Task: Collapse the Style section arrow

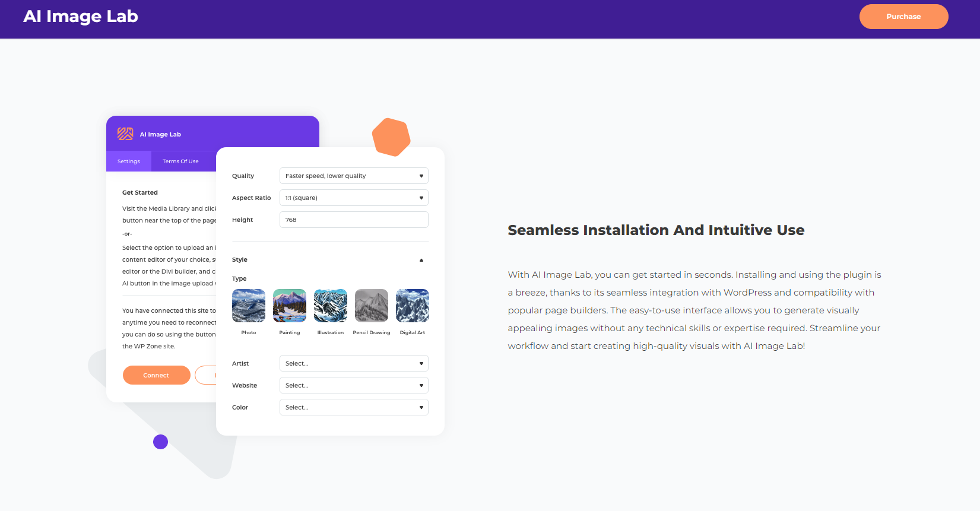Action: [421, 260]
